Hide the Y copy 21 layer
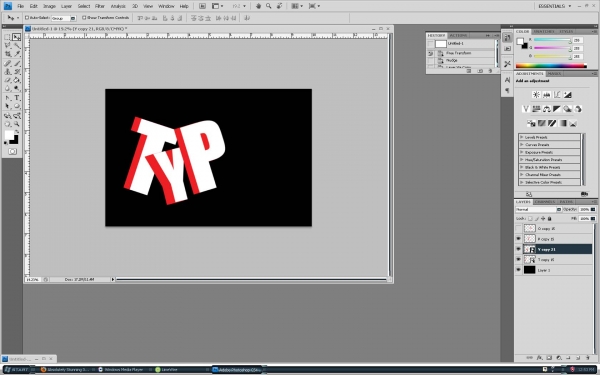This screenshot has height=375, width=600. (518, 249)
